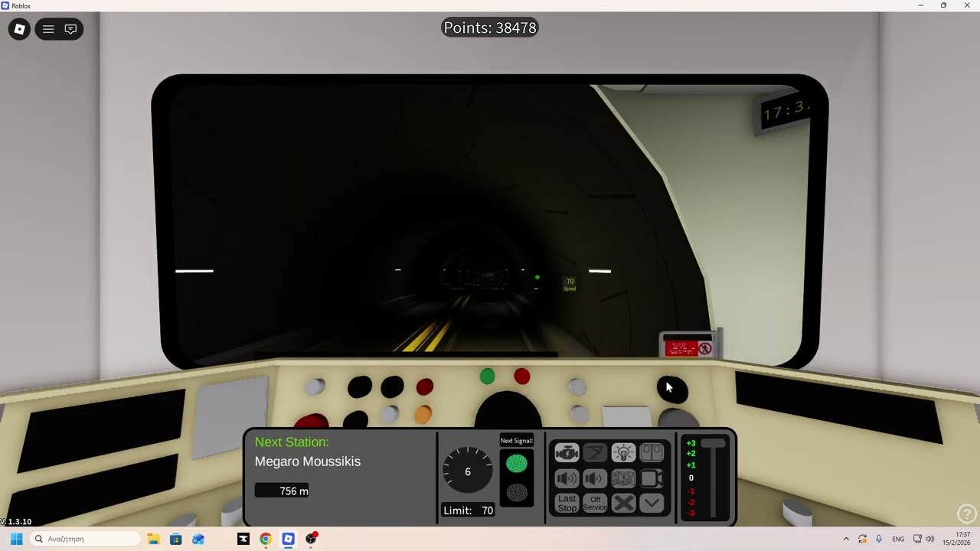Click the 756 m distance bar
The height and width of the screenshot is (551, 980).
282,491
